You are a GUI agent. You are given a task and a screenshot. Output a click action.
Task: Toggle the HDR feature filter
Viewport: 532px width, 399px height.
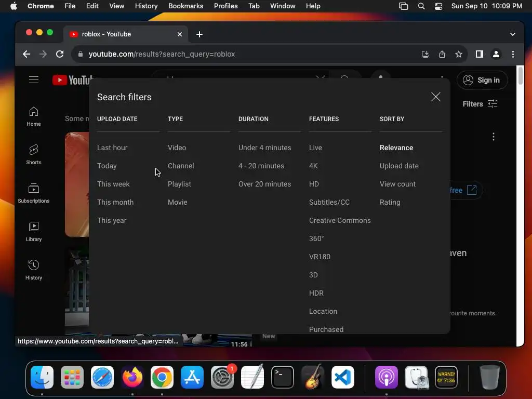pyautogui.click(x=316, y=293)
